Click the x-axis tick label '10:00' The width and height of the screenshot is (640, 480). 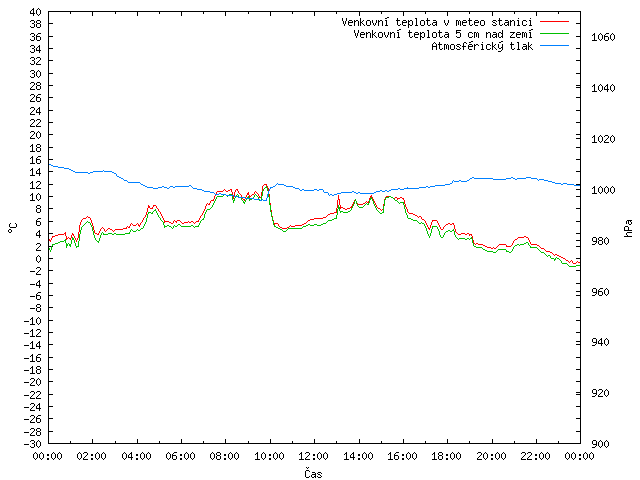coord(269,456)
